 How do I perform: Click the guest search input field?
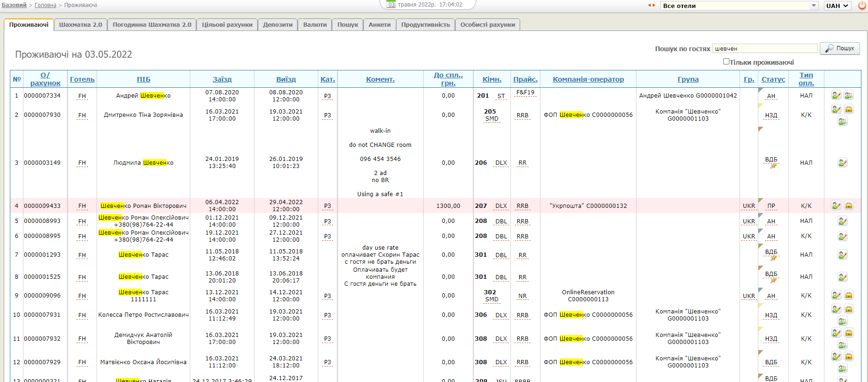(x=765, y=48)
